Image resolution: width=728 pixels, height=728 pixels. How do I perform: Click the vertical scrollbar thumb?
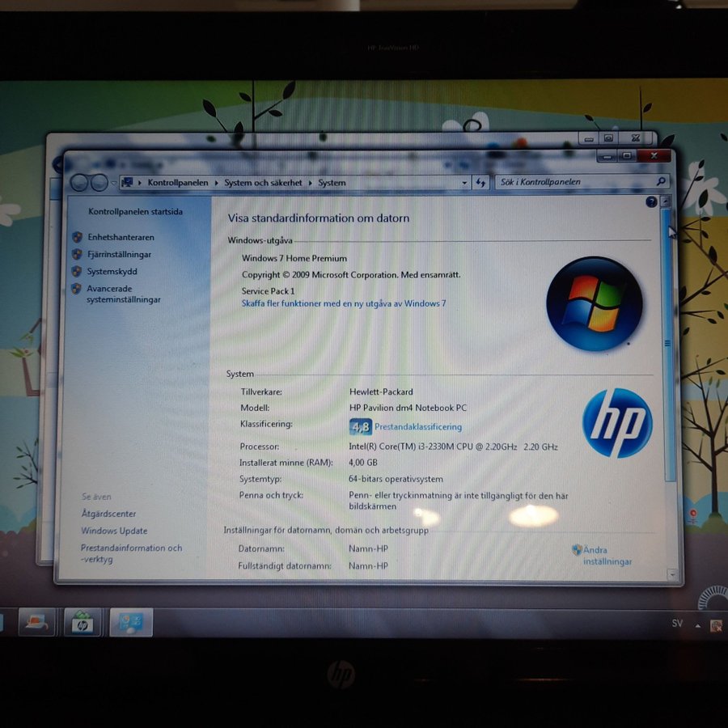click(667, 345)
